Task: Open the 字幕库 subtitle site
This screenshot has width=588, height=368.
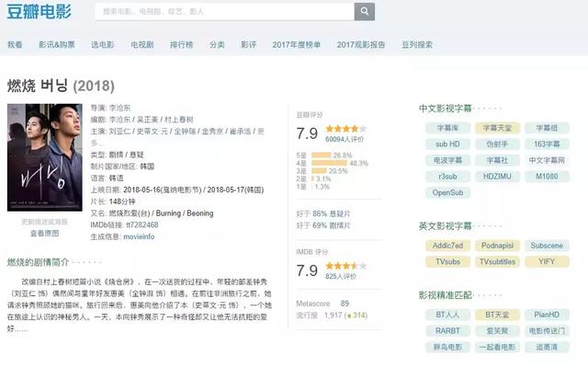Action: pos(447,128)
